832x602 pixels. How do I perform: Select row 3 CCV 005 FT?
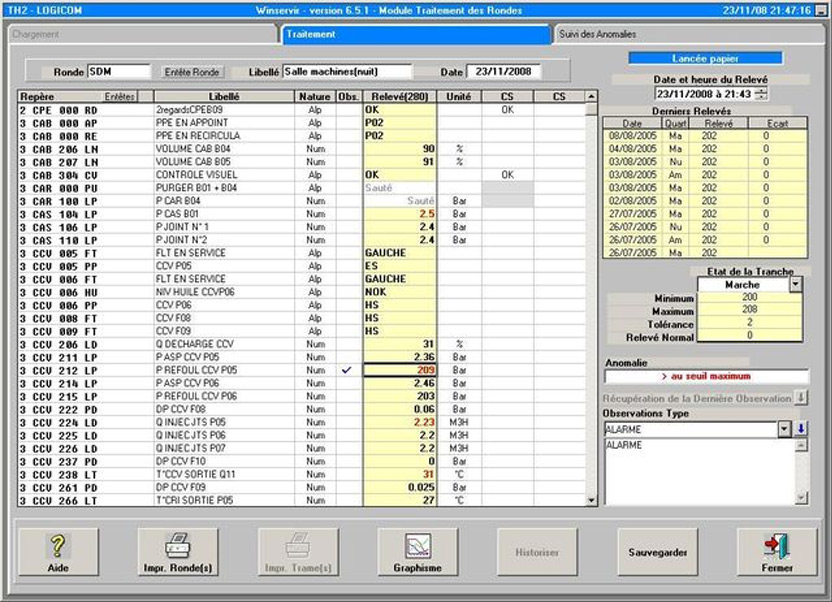point(301,253)
